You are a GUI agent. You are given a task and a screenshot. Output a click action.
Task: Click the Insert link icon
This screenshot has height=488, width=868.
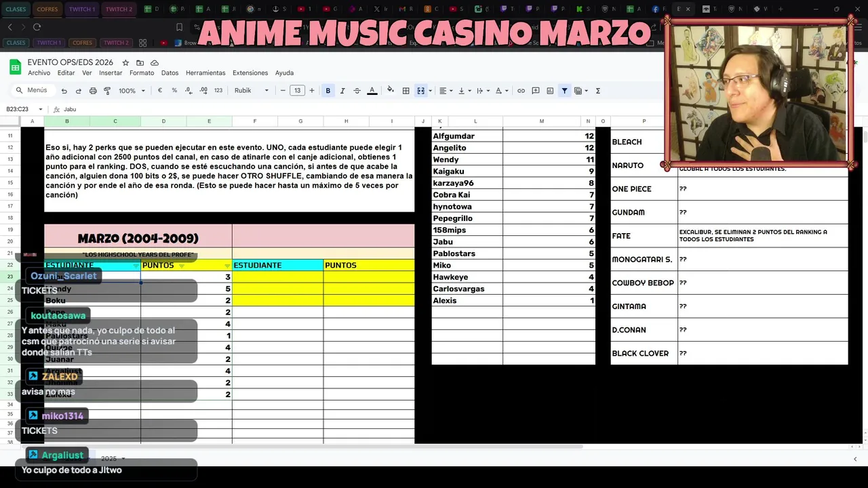[521, 91]
